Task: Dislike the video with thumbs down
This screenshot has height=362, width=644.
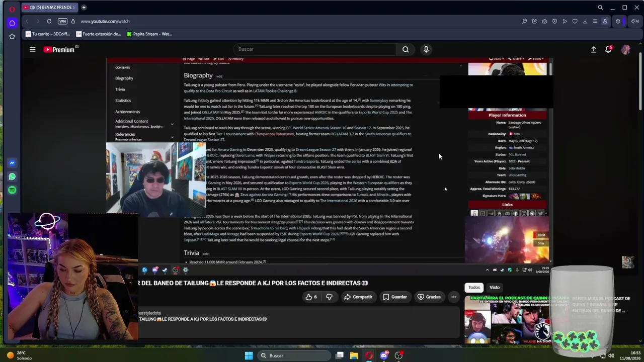Action: click(x=329, y=297)
